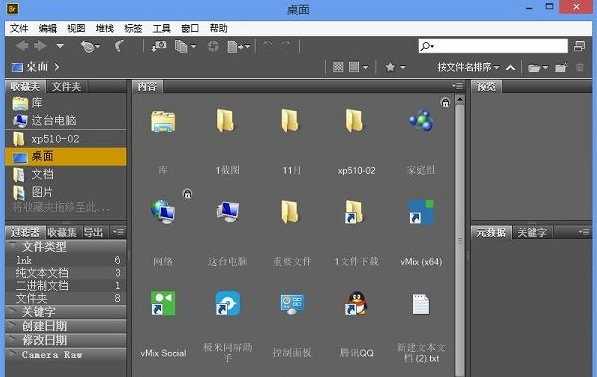Open the 窗口 menu
The height and width of the screenshot is (377, 597).
pos(190,28)
